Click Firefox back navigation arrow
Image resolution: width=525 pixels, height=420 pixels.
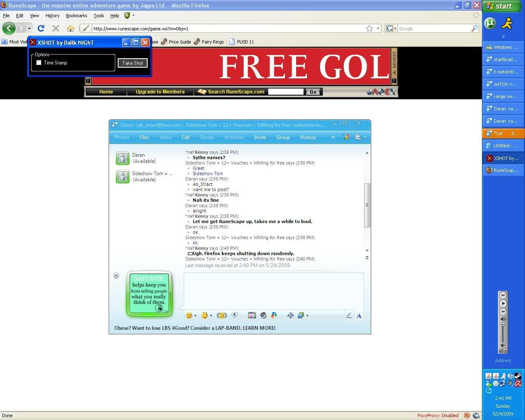(x=9, y=28)
